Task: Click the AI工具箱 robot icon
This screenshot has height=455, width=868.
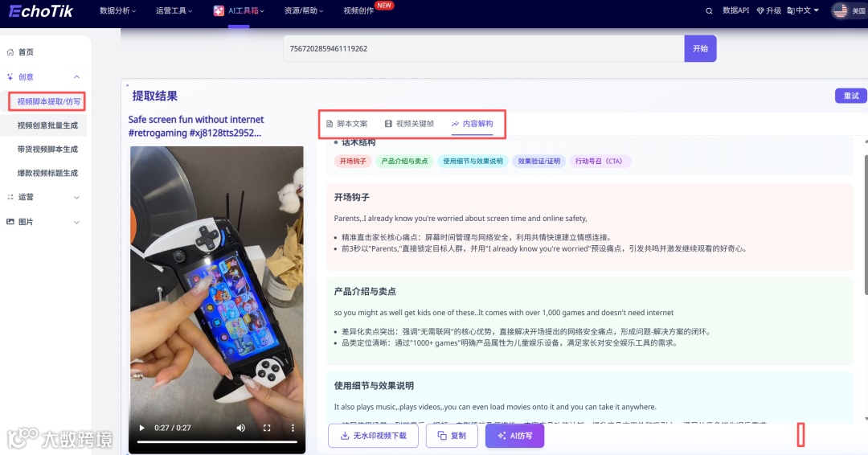Action: (219, 10)
